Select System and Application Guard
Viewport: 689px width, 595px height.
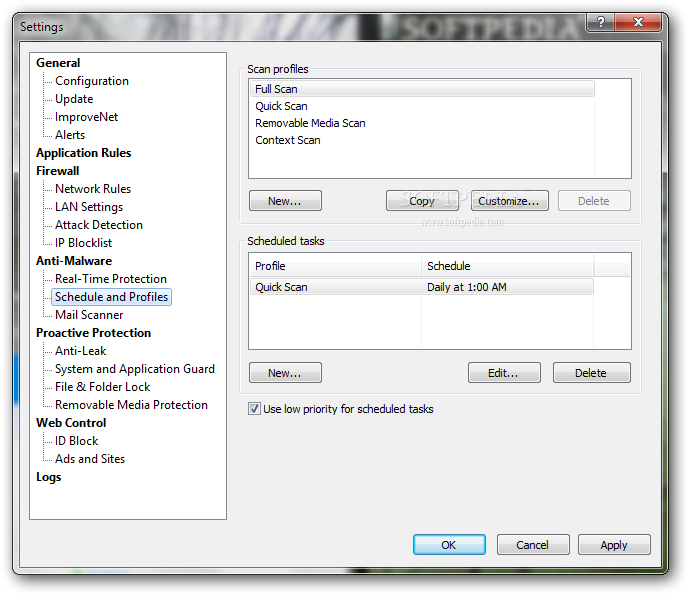pos(135,369)
